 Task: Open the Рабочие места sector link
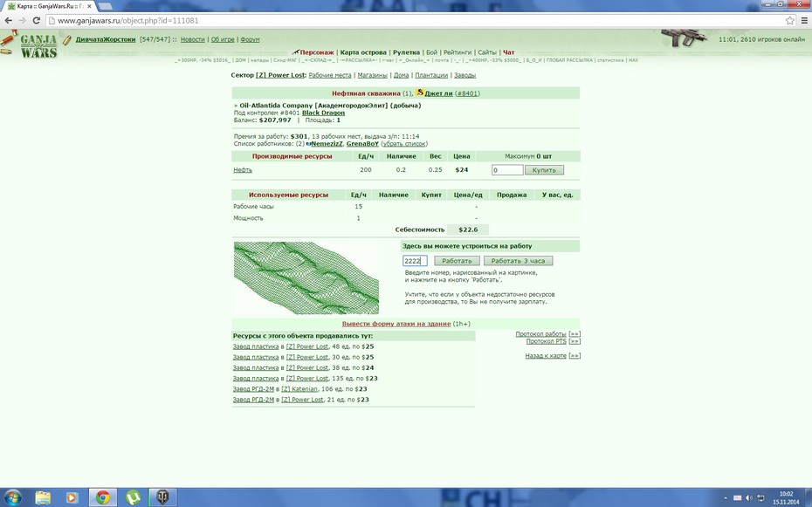coord(330,75)
